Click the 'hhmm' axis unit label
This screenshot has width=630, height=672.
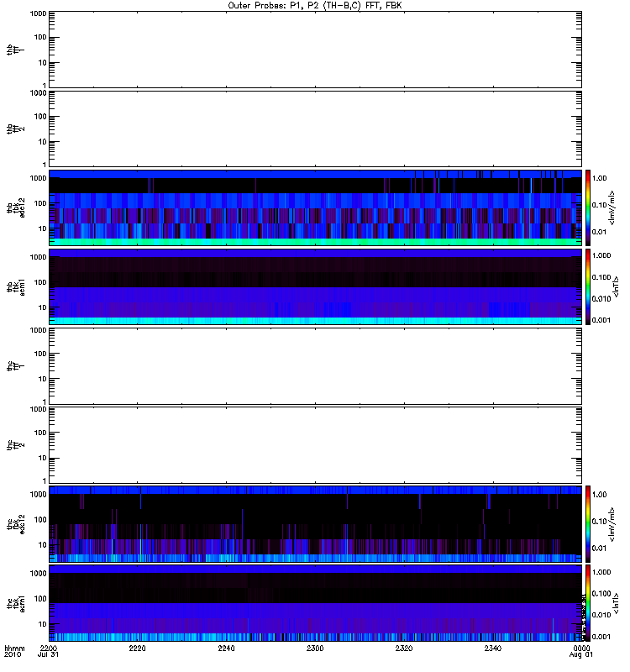[14, 648]
